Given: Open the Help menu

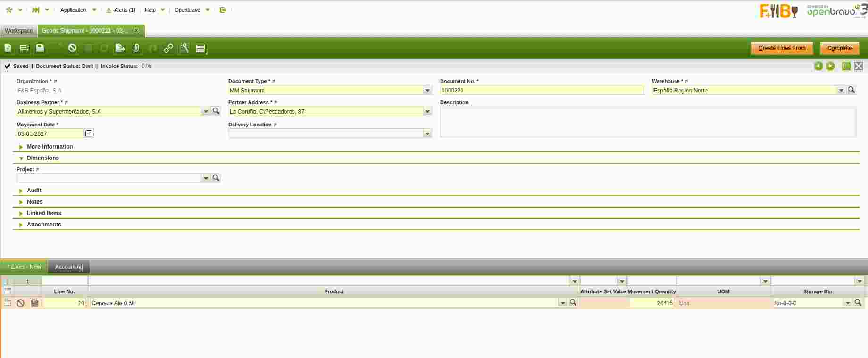Looking at the screenshot, I should pos(155,10).
